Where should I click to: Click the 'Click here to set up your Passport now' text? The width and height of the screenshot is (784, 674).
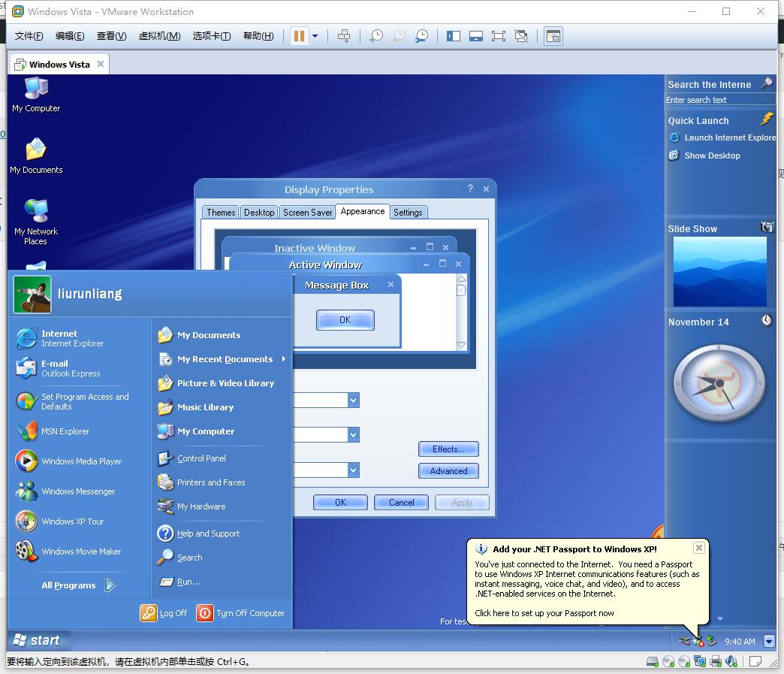pos(544,613)
